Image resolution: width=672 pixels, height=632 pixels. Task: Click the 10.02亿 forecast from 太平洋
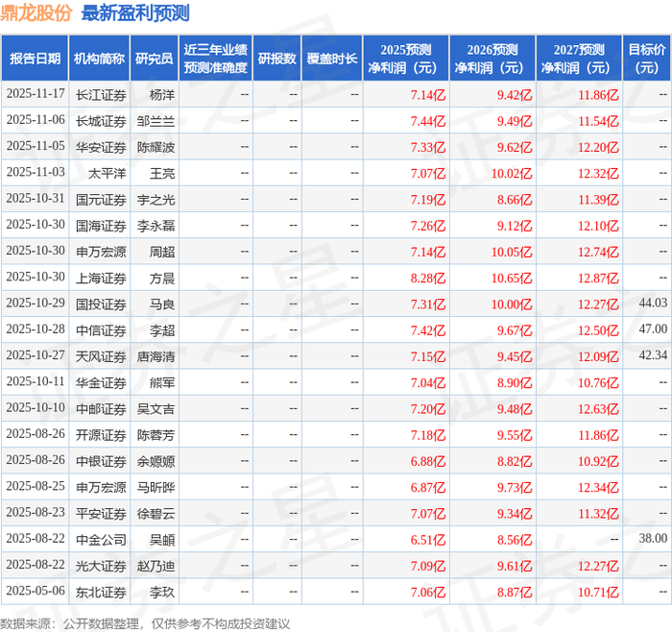point(512,173)
